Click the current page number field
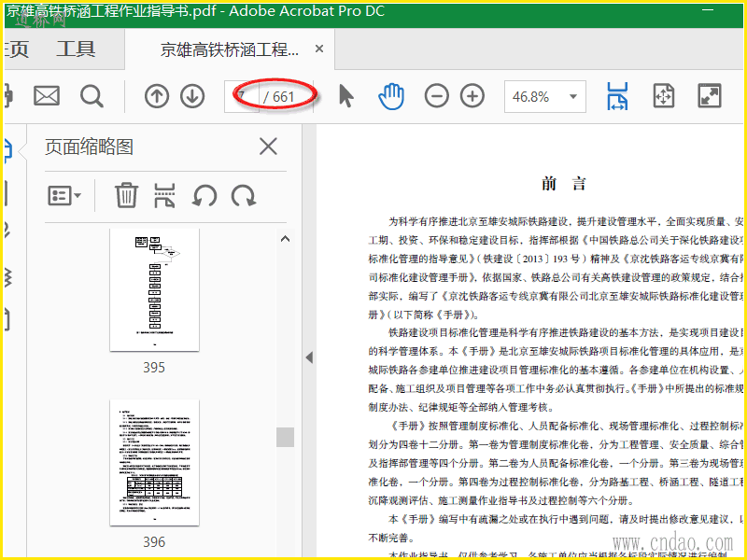 tap(242, 97)
